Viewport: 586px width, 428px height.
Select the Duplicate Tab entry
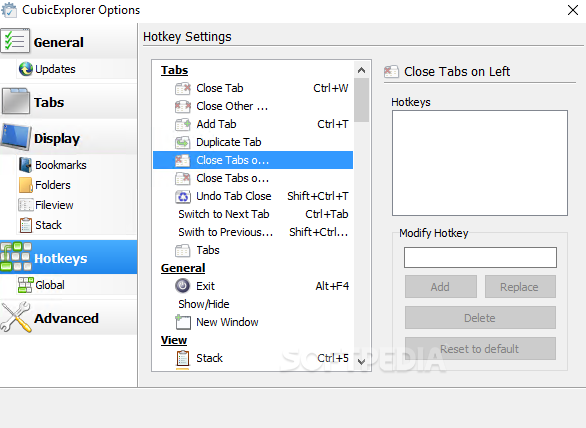coord(253,142)
